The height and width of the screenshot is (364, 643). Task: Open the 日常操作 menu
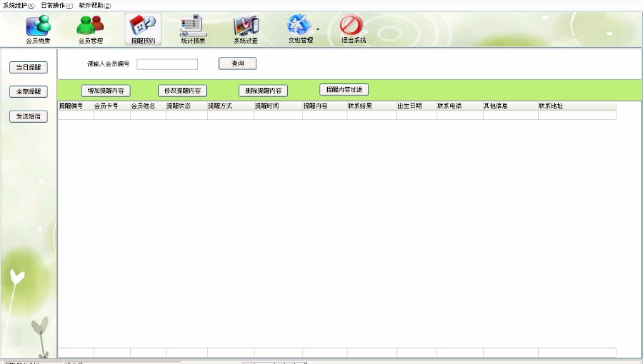(x=57, y=5)
